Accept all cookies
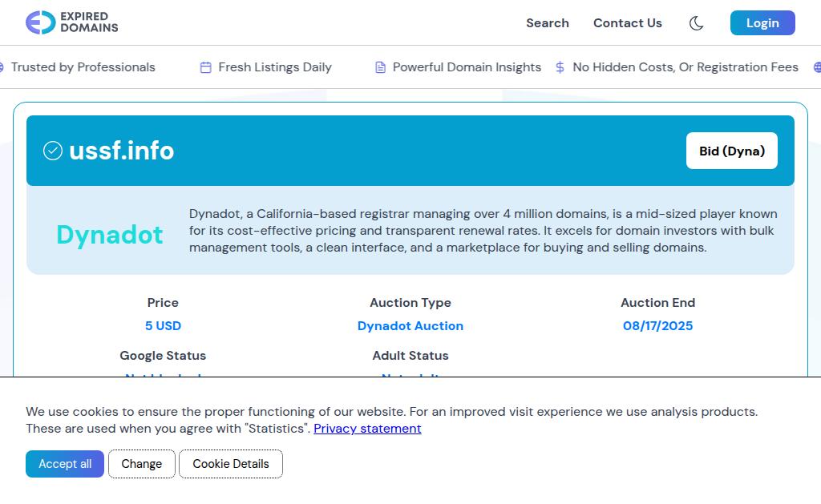This screenshot has width=821, height=504. 64,464
